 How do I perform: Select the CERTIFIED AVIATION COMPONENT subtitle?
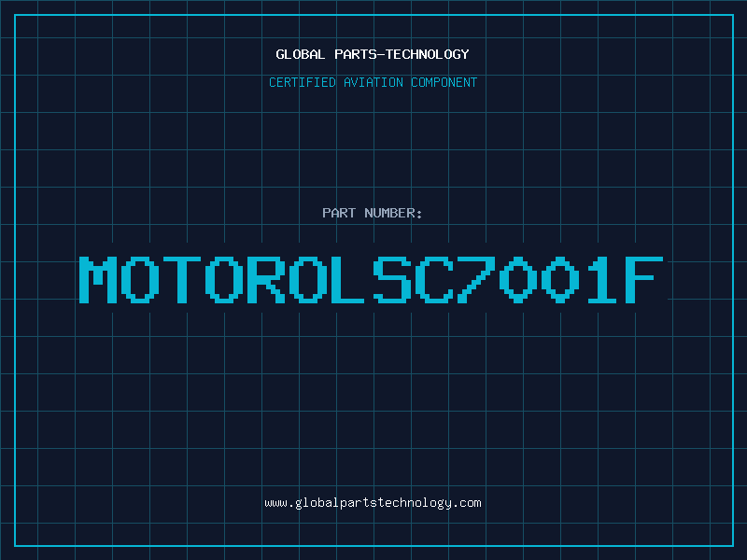(373, 82)
